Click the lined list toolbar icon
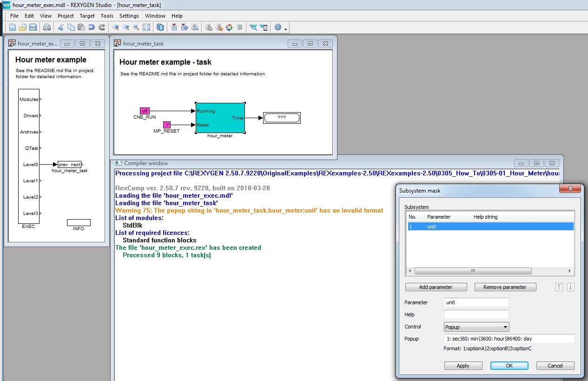The height and width of the screenshot is (381, 588). point(239,27)
